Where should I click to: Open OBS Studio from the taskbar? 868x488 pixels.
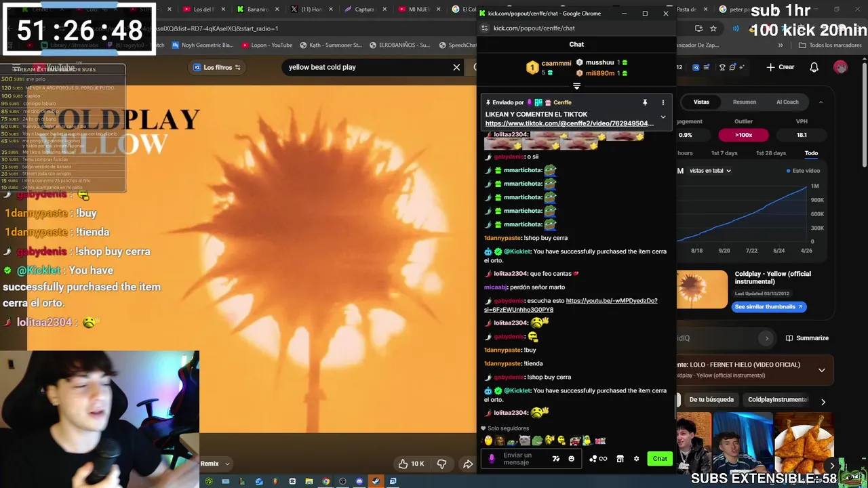[x=342, y=481]
